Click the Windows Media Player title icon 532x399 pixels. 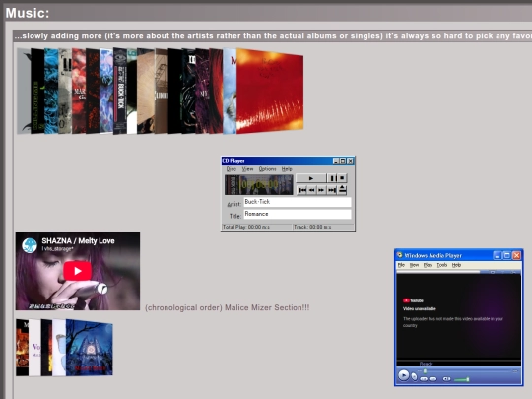tap(400, 255)
